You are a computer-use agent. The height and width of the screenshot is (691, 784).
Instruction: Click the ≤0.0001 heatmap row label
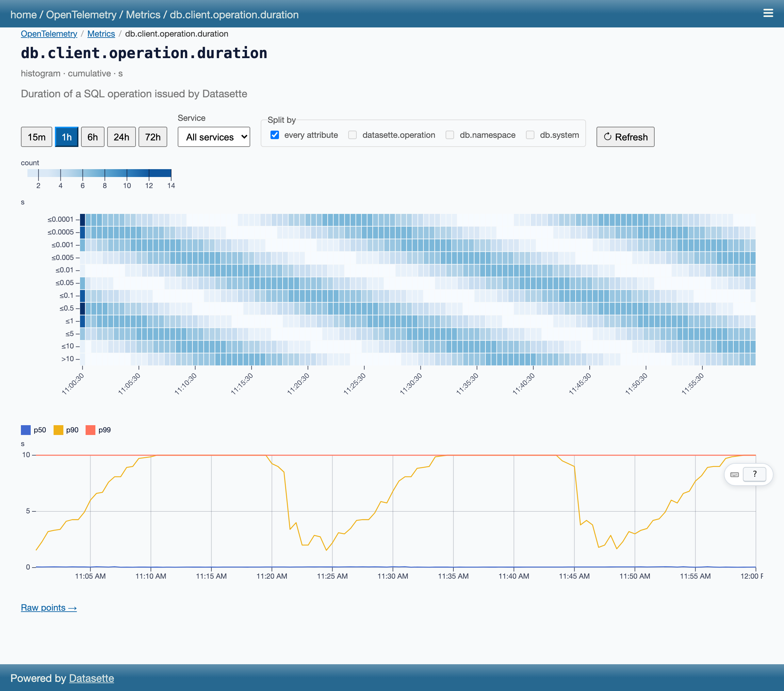pyautogui.click(x=60, y=219)
